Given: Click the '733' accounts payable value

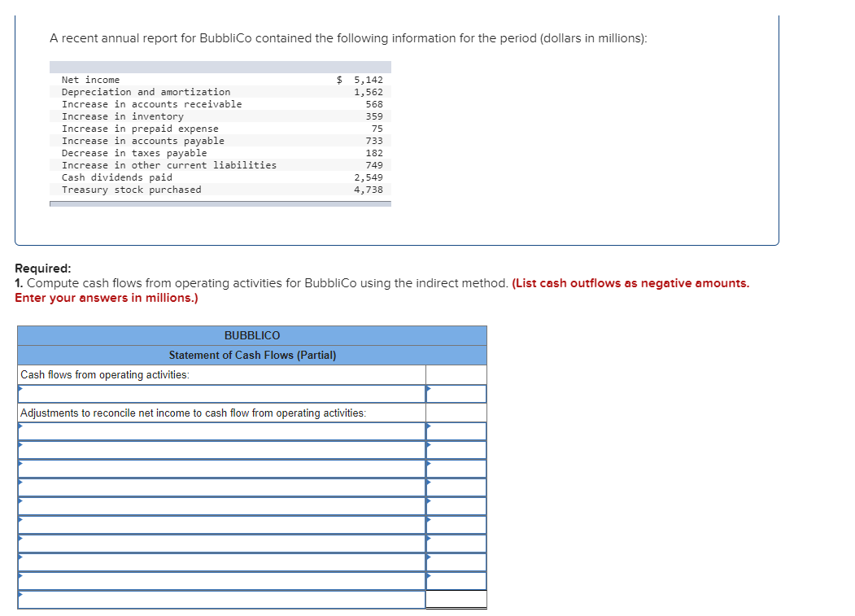Looking at the screenshot, I should pos(374,141).
